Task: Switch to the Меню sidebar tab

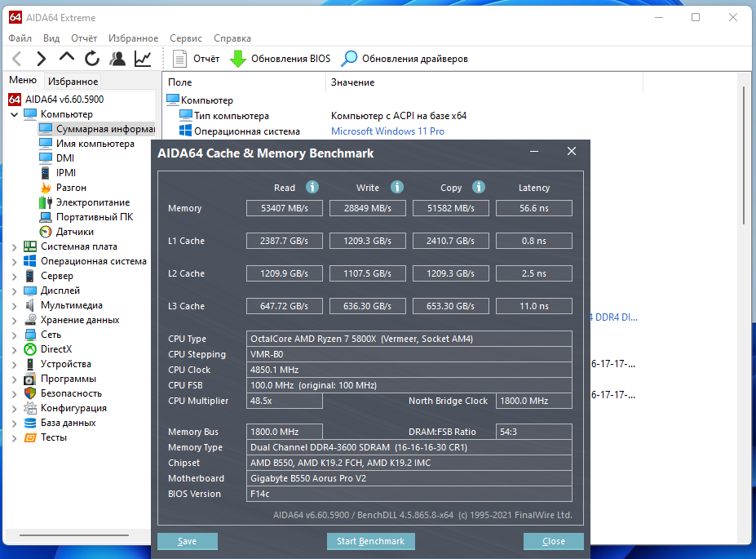Action: tap(23, 80)
